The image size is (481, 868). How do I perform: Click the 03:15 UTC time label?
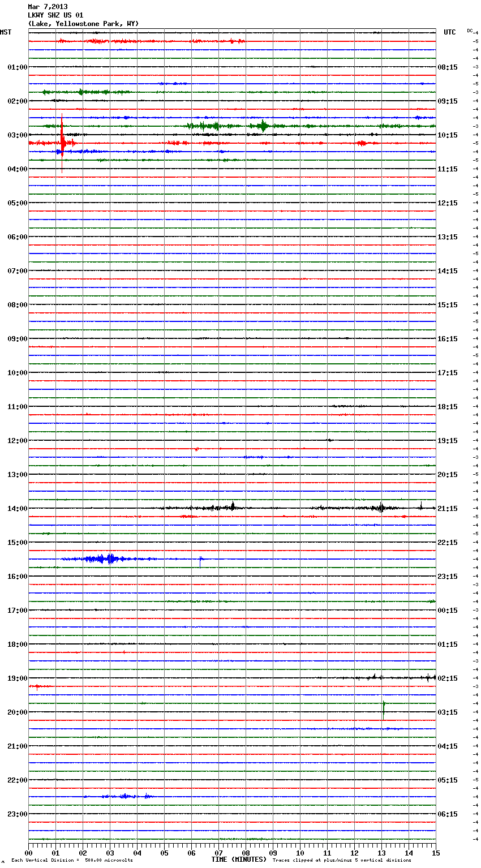(x=448, y=712)
